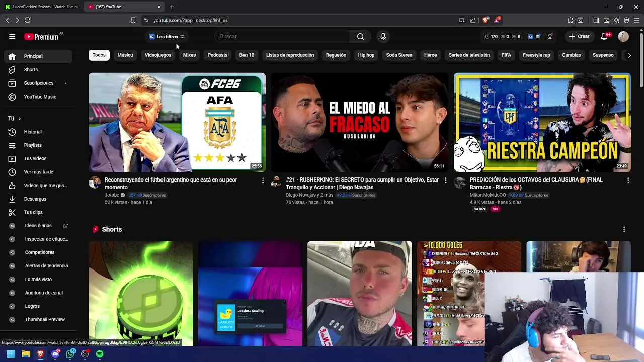Open Shorts in the sidebar
The width and height of the screenshot is (644, 362).
[38, 70]
